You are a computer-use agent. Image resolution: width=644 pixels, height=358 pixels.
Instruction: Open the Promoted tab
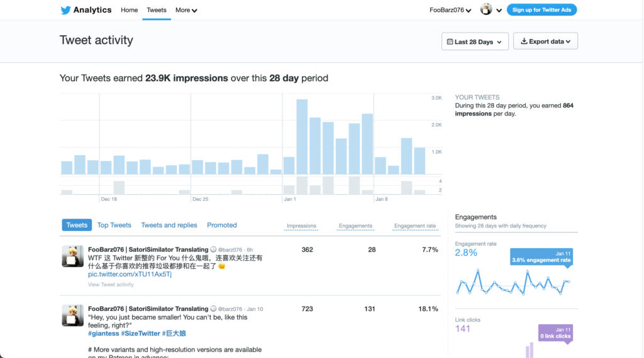pos(222,225)
